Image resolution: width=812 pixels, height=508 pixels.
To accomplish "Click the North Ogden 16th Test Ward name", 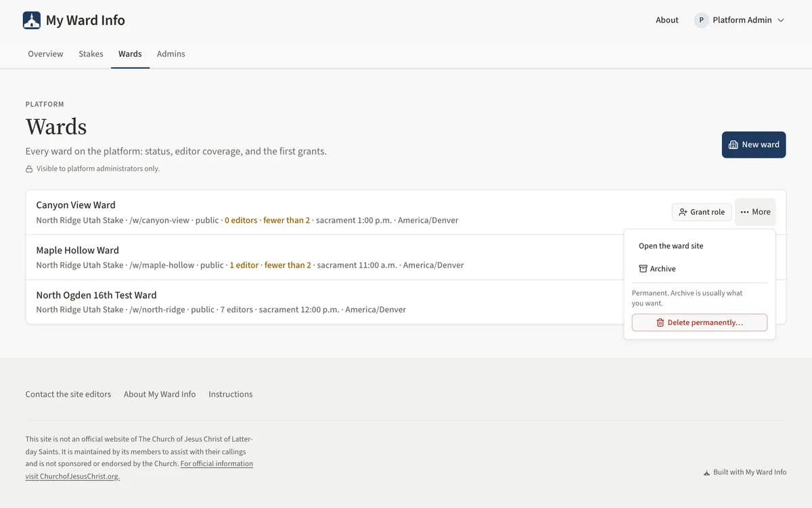I will click(x=96, y=295).
